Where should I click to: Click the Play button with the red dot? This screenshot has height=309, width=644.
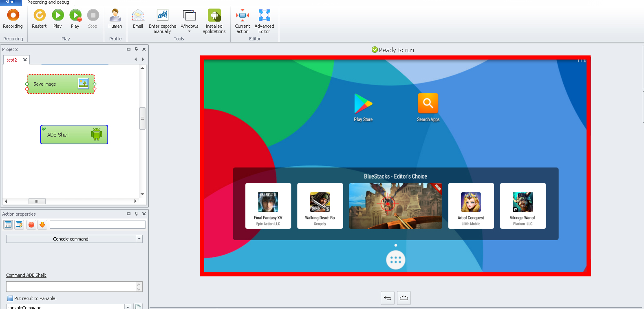[x=75, y=19]
